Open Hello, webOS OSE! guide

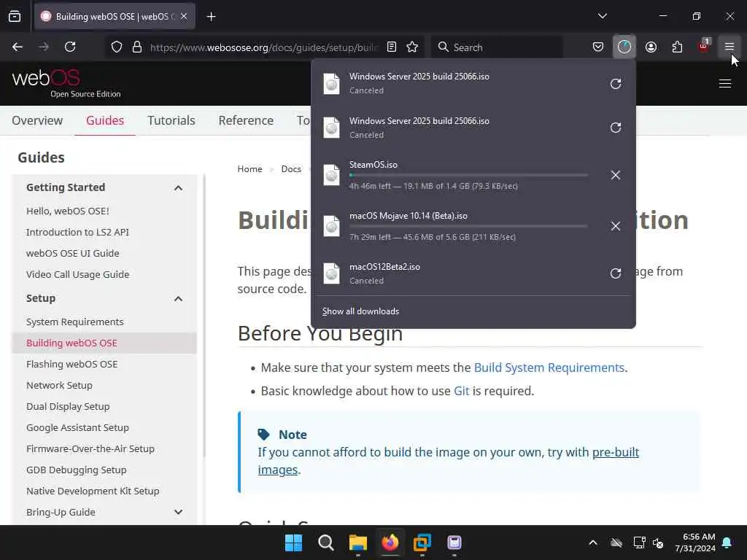point(68,211)
